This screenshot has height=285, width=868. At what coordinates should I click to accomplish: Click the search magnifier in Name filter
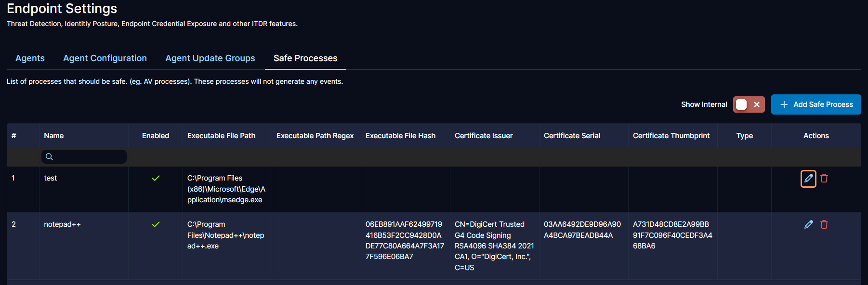coord(49,157)
